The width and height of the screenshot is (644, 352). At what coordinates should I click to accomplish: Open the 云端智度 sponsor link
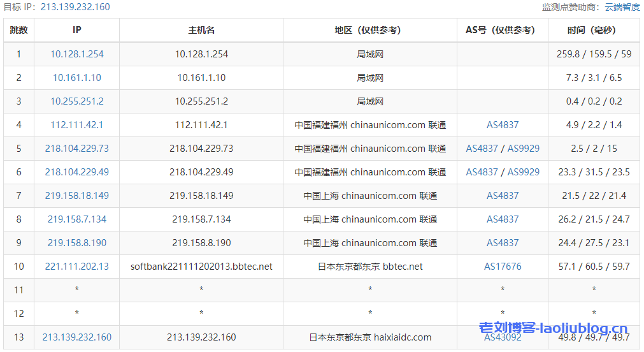pos(622,7)
